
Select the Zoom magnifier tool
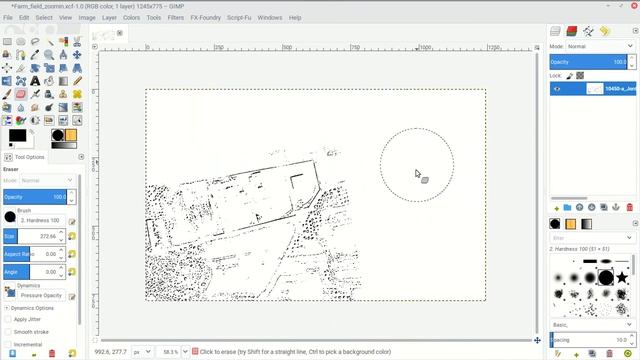[x=49, y=55]
